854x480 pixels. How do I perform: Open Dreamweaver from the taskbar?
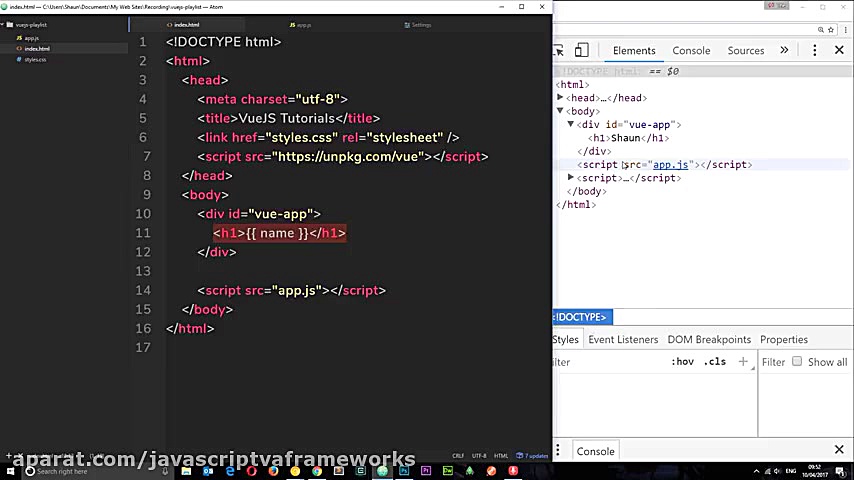click(448, 471)
